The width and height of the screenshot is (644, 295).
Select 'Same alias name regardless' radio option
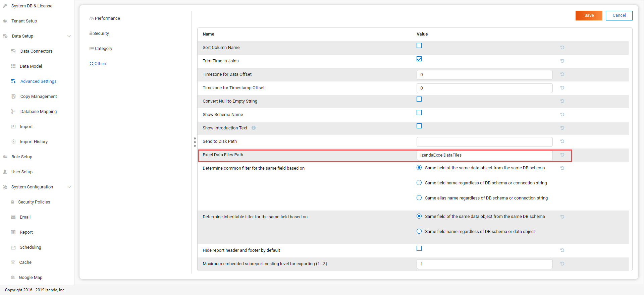coord(419,198)
